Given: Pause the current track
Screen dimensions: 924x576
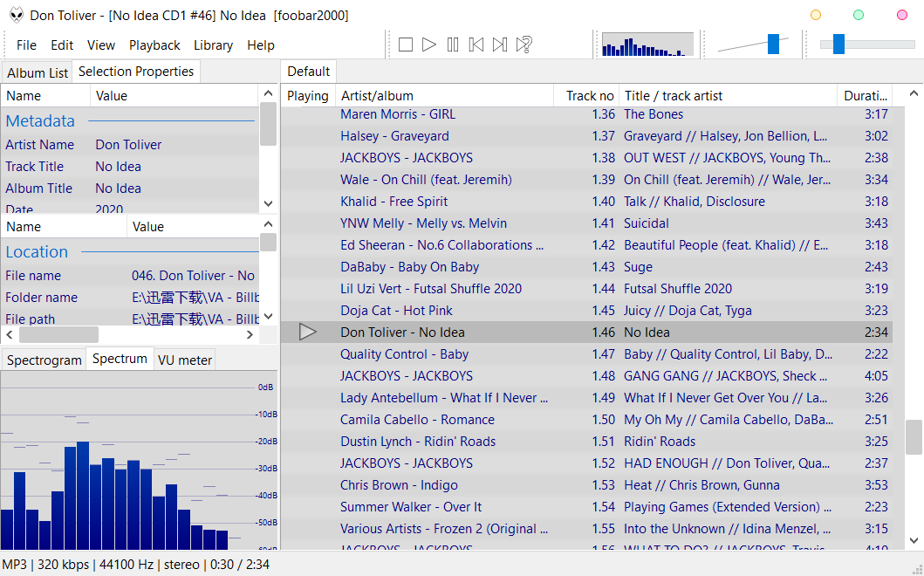Looking at the screenshot, I should point(453,45).
